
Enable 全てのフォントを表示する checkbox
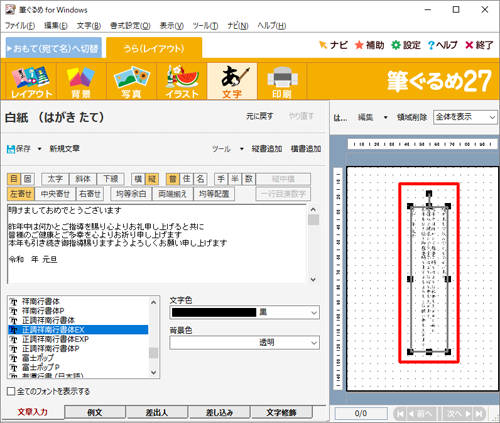pos(11,391)
